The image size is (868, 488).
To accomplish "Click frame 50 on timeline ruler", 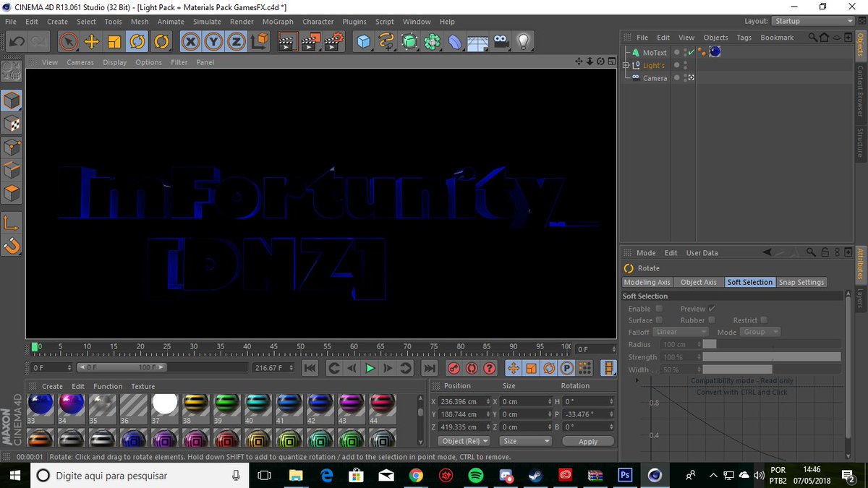I will click(x=300, y=346).
